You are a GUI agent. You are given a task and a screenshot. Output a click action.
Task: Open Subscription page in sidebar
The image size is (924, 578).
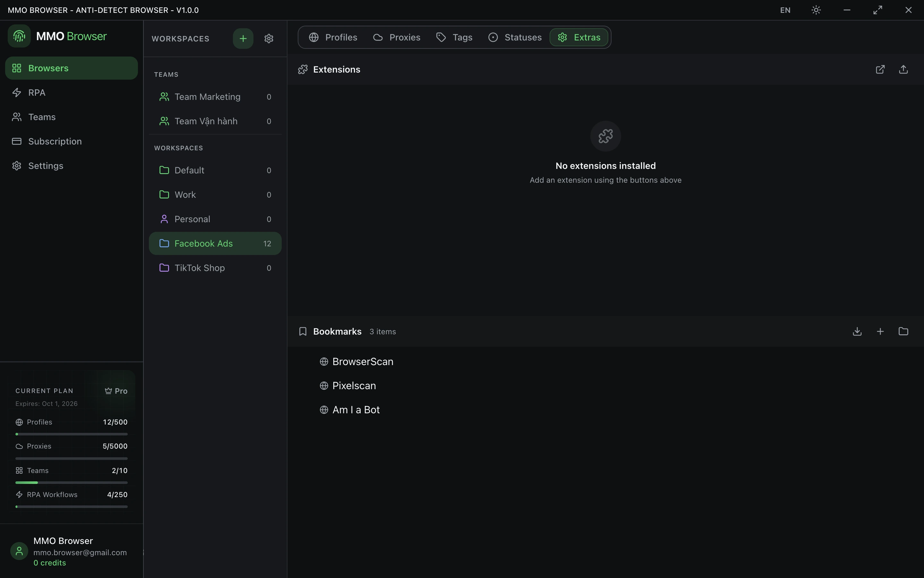[72, 141]
